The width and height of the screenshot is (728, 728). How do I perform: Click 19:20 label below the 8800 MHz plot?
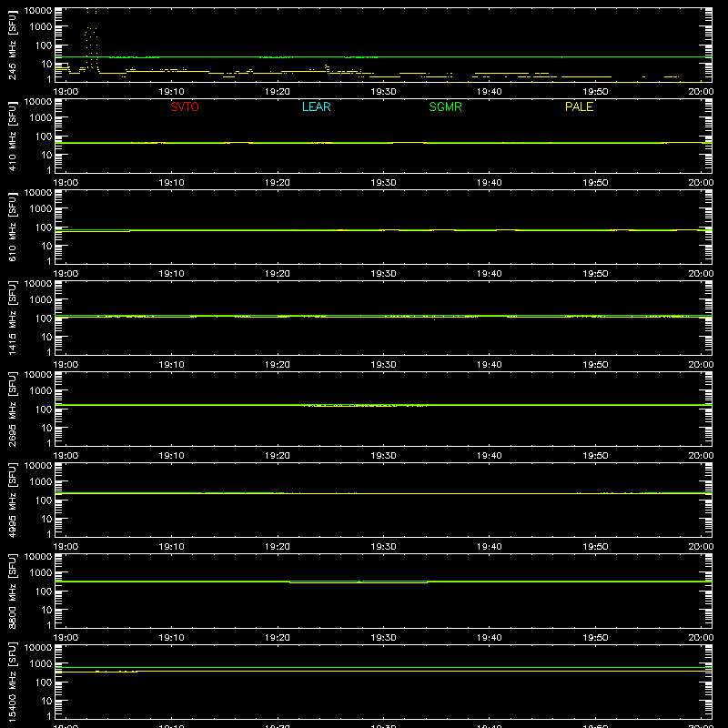point(278,638)
